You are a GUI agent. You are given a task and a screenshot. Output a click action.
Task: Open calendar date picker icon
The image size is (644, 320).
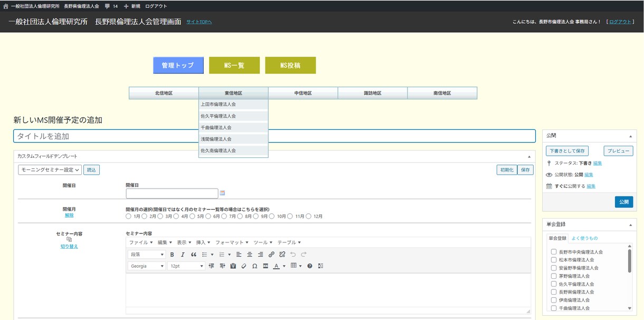coord(222,193)
